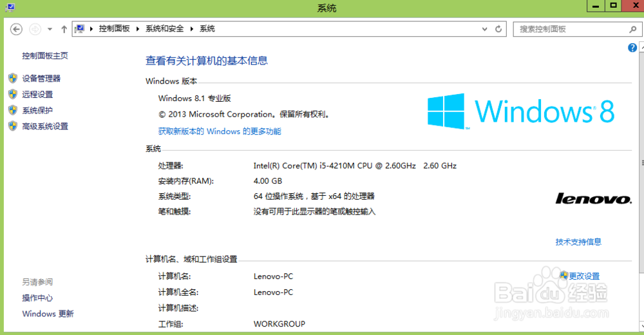Select 系统和安全 in the breadcrumb path
The height and width of the screenshot is (335, 644).
(x=165, y=28)
